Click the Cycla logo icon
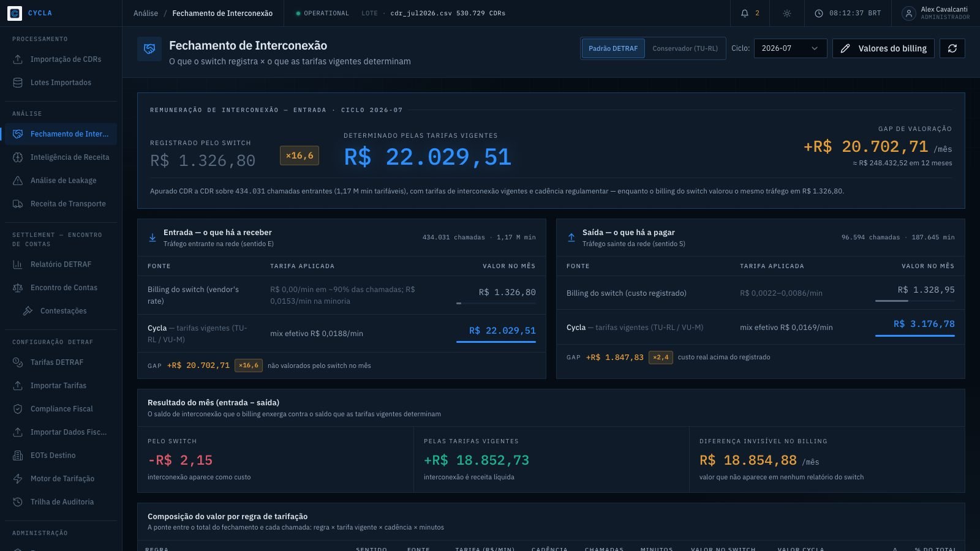Screen dimensions: 980x551 tap(15, 13)
